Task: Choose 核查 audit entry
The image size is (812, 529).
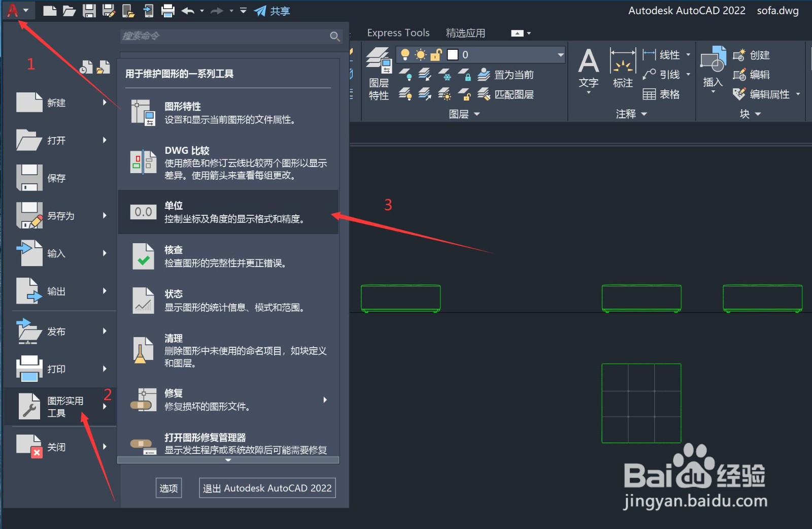Action: (228, 256)
